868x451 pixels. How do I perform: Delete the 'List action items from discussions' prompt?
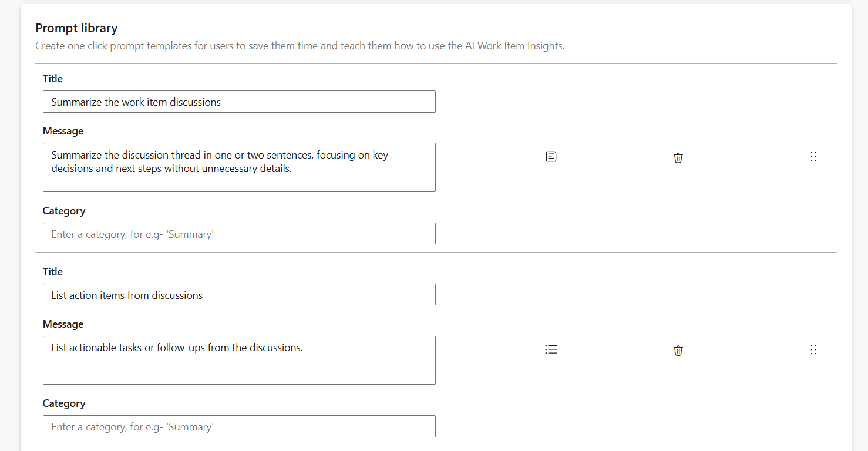click(678, 350)
